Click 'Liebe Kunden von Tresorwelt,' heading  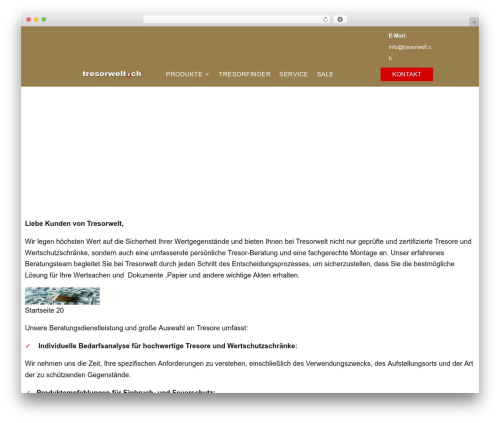pos(74,224)
